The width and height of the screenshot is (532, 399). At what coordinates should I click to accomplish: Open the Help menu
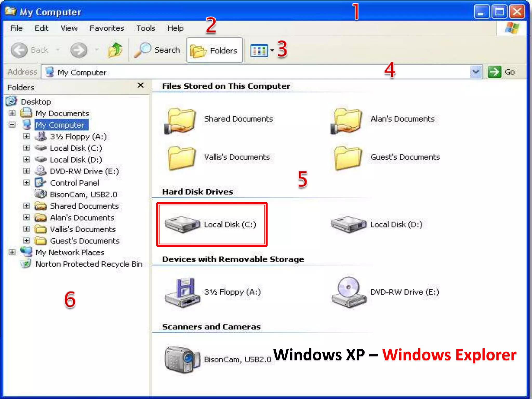coord(175,28)
